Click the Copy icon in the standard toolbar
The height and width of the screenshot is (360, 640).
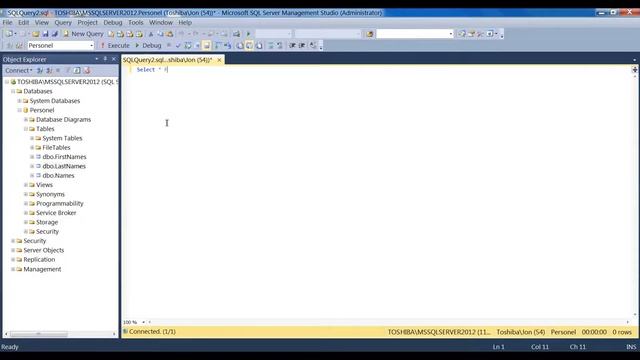point(160,34)
